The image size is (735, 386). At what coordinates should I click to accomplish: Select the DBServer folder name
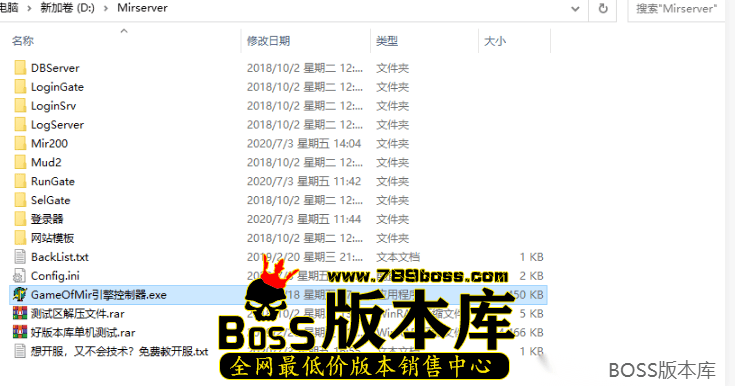(x=55, y=68)
